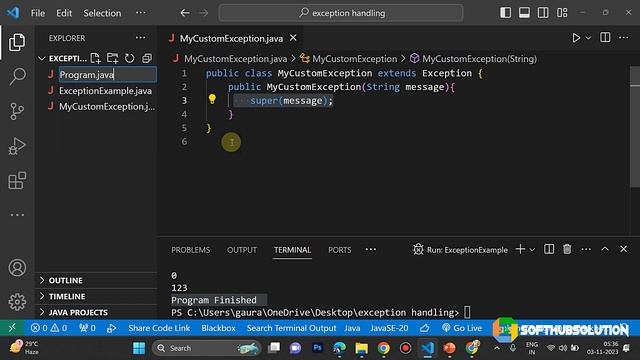Open the Manage settings gear
Viewport: 640px width, 360px height.
[x=17, y=302]
